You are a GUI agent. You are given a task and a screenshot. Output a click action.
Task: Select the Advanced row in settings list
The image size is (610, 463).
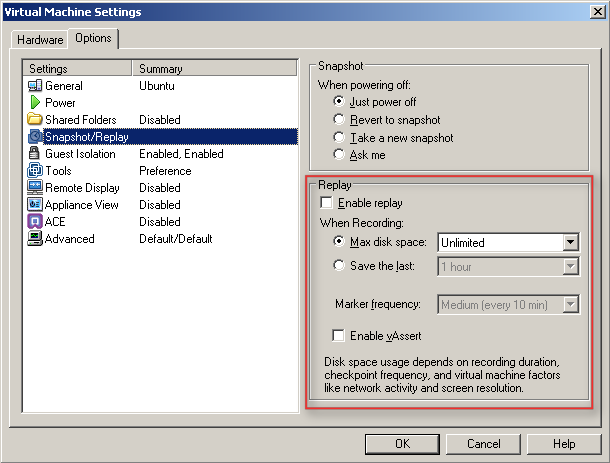point(70,239)
